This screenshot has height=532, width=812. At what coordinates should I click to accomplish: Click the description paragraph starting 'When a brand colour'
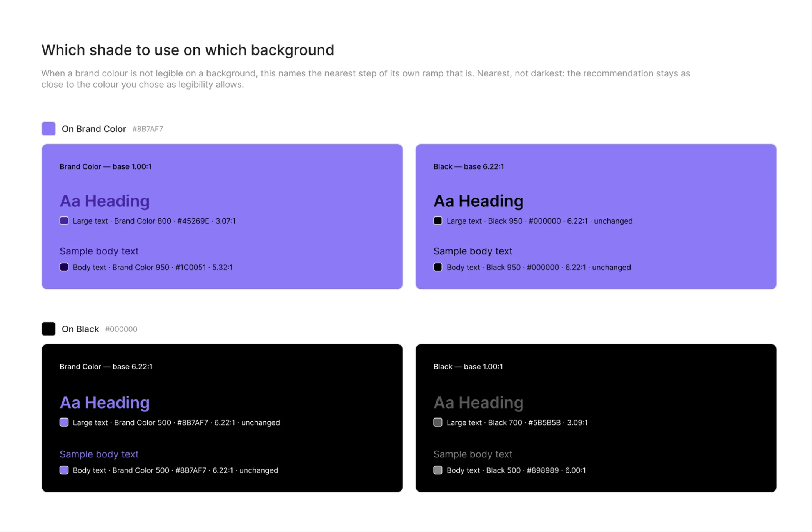click(x=366, y=79)
